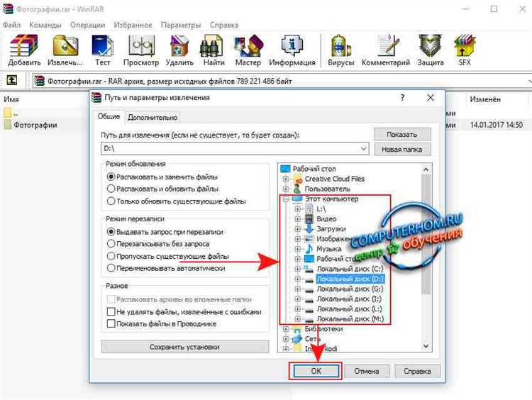Image resolution: width=532 pixels, height=400 pixels.
Task: Click the Тест toolbar icon
Action: (102, 50)
